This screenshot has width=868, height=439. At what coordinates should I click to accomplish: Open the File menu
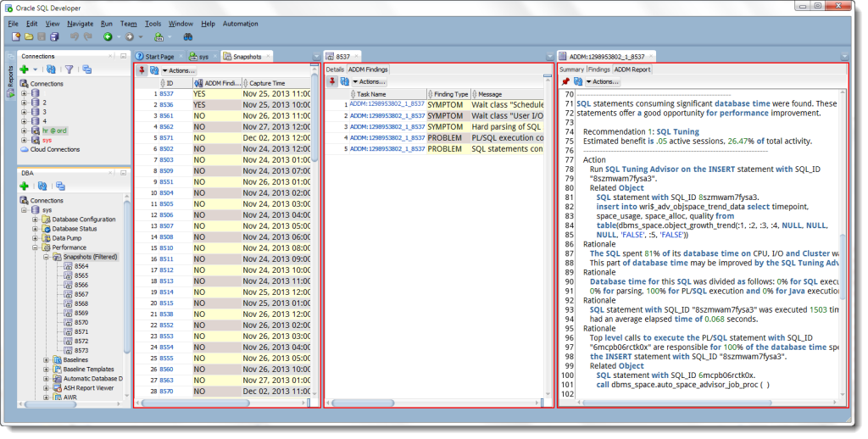point(14,24)
